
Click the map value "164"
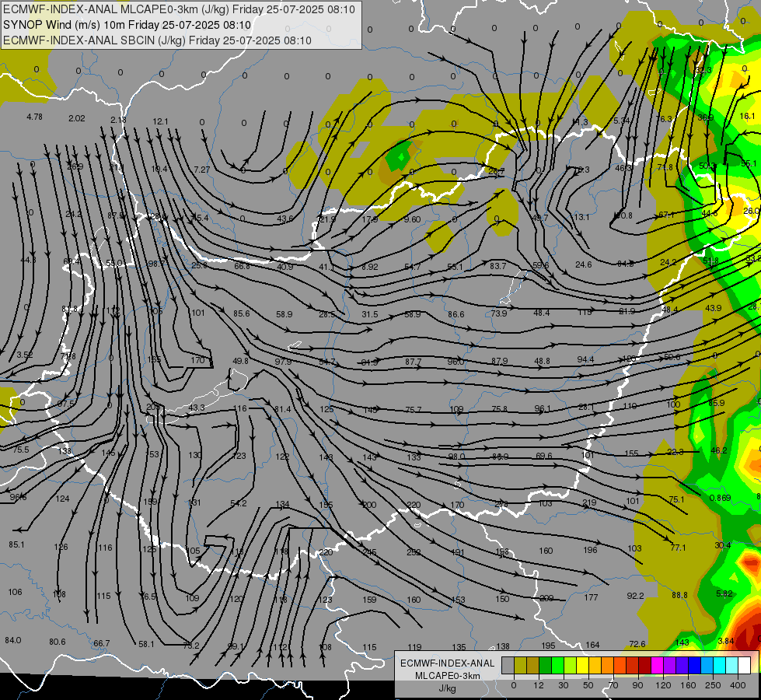tap(592, 645)
